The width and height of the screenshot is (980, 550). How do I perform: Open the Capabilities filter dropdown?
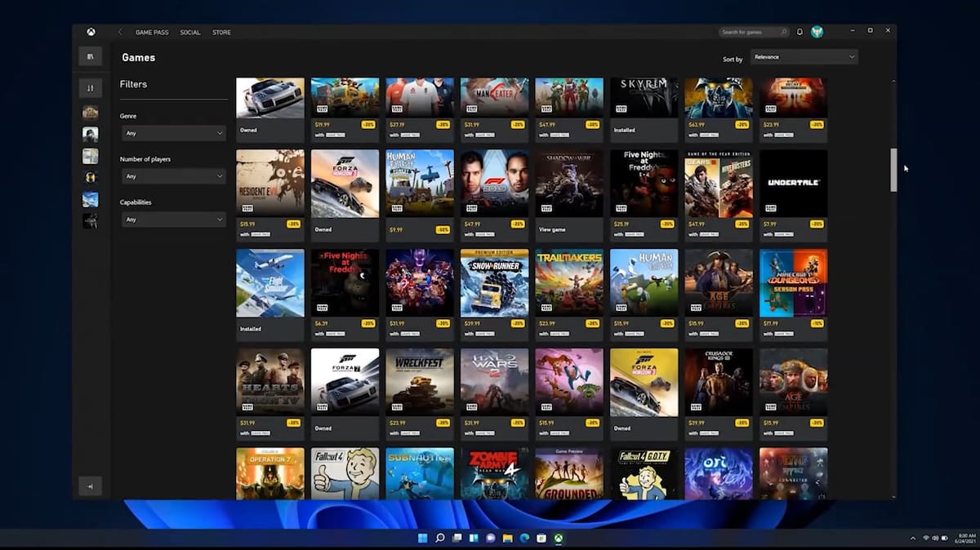[x=173, y=220]
